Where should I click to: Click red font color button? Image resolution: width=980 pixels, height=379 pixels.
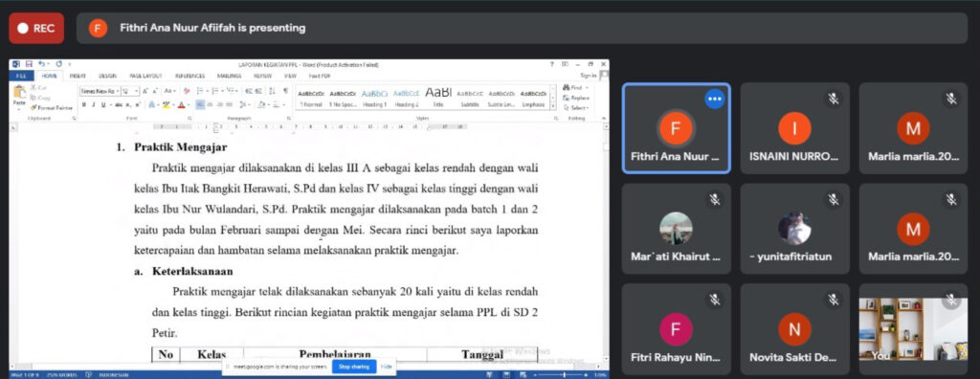pos(181,104)
